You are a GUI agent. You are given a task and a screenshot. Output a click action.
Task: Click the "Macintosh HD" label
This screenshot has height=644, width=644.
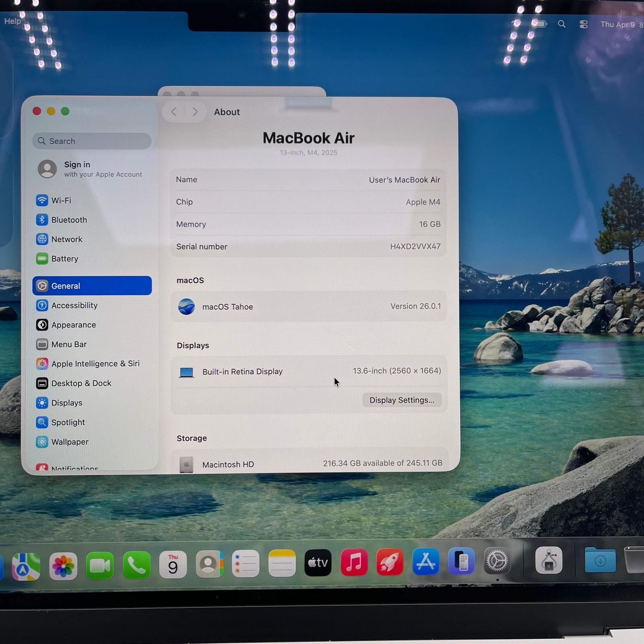coord(228,464)
